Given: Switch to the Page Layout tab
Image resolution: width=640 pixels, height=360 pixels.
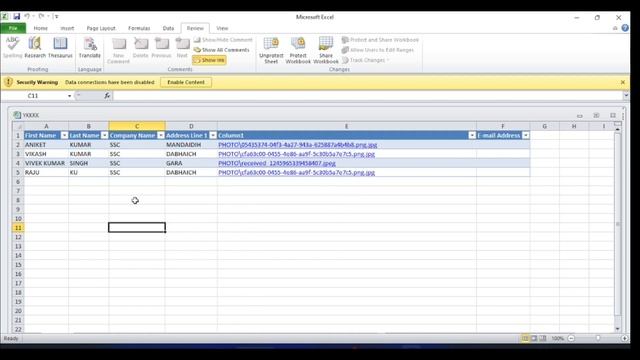Looking at the screenshot, I should tap(101, 28).
